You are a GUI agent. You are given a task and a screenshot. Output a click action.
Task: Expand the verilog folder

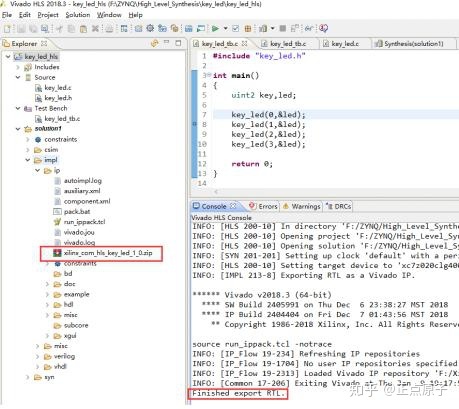[38, 356]
